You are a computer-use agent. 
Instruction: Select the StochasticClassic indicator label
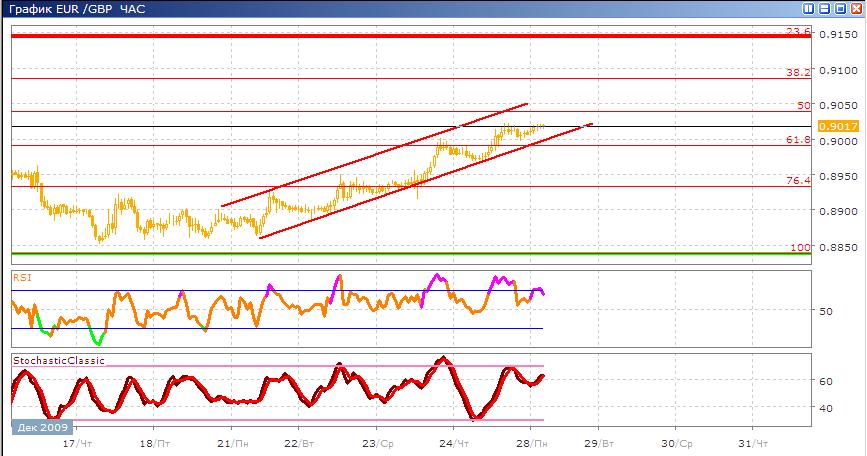[x=58, y=360]
